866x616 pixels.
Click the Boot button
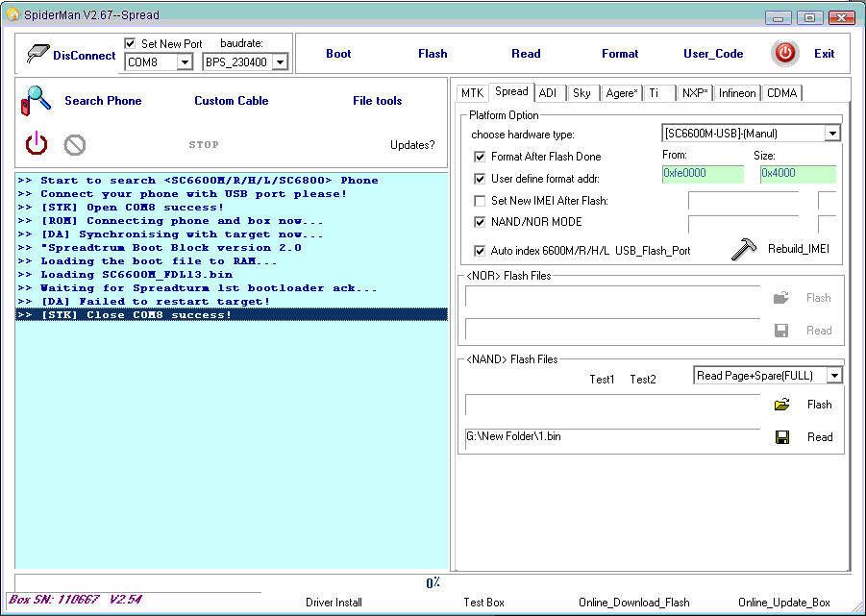[338, 54]
